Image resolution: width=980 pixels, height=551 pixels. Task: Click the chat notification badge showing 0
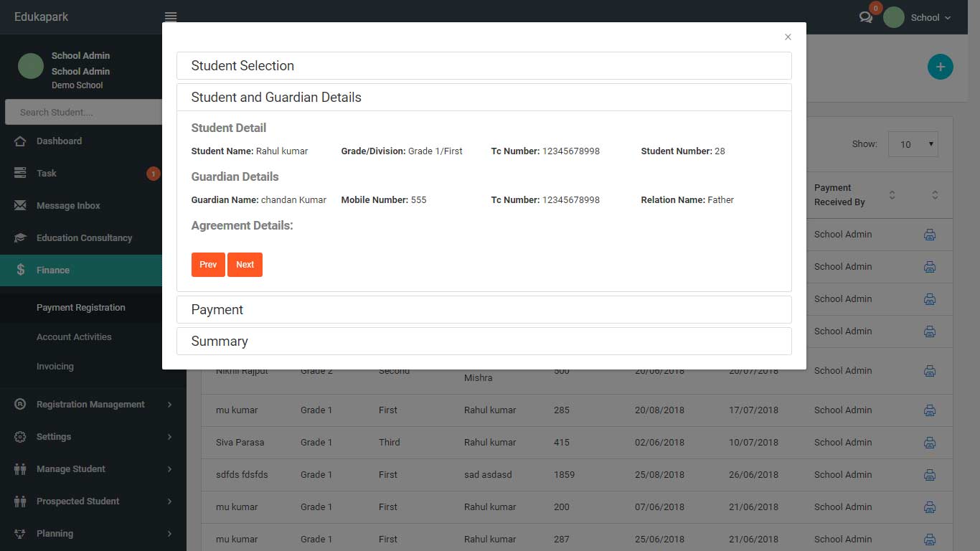(x=875, y=9)
